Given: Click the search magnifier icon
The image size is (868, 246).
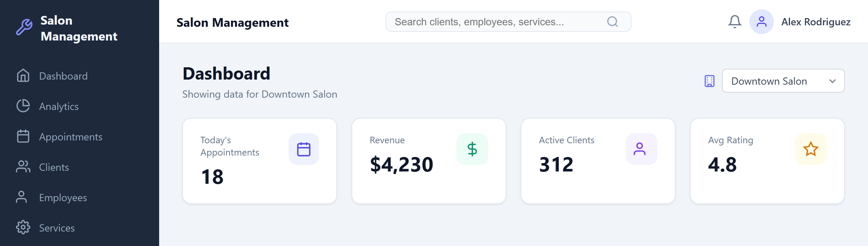Looking at the screenshot, I should pyautogui.click(x=612, y=21).
